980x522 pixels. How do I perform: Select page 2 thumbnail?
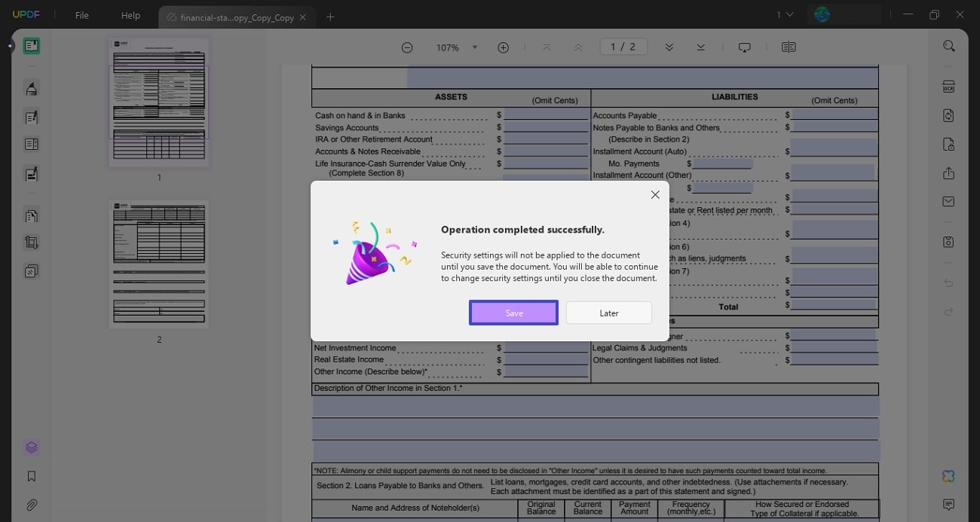coord(158,264)
